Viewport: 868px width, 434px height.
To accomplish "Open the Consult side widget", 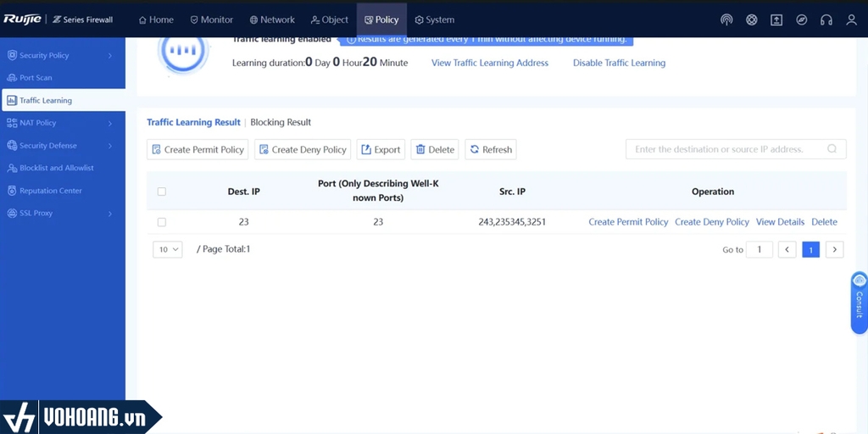I will pos(860,303).
